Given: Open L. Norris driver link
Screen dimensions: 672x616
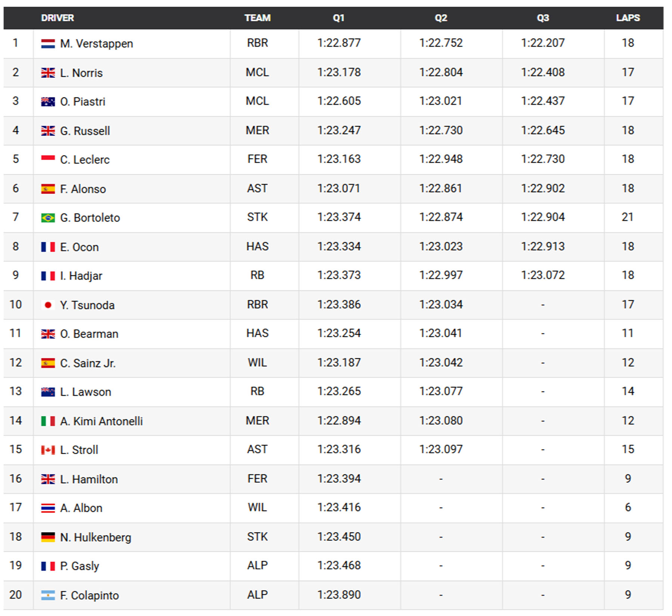Looking at the screenshot, I should click(x=81, y=73).
